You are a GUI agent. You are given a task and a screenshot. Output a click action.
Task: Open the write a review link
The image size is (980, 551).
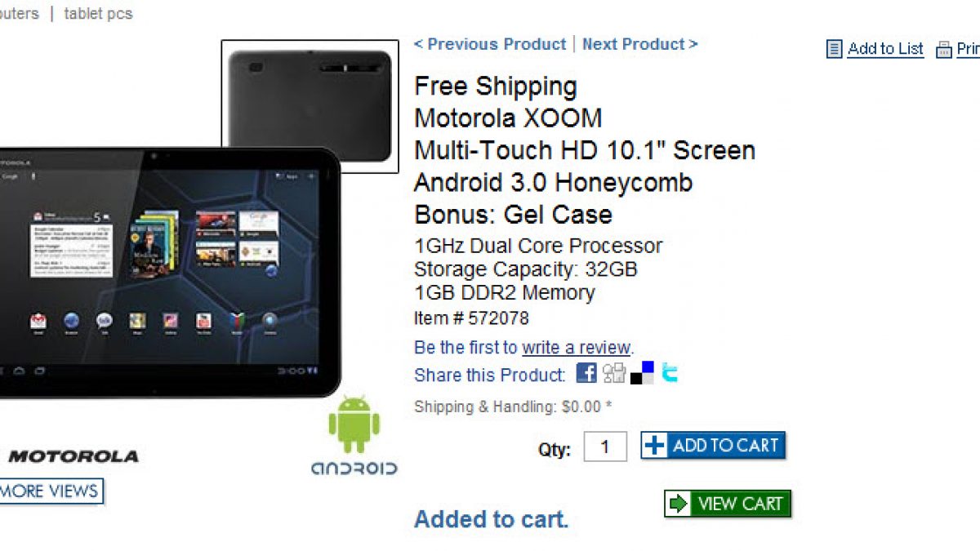[577, 348]
